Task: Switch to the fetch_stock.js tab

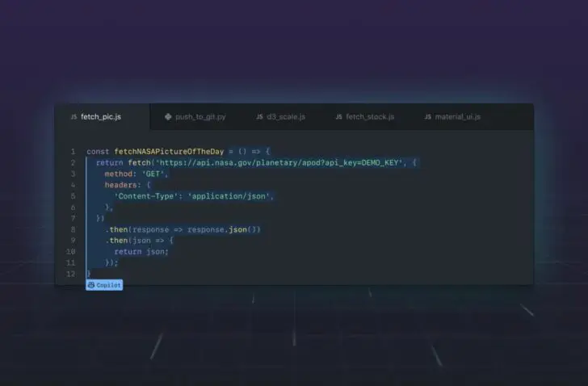Action: (x=365, y=117)
